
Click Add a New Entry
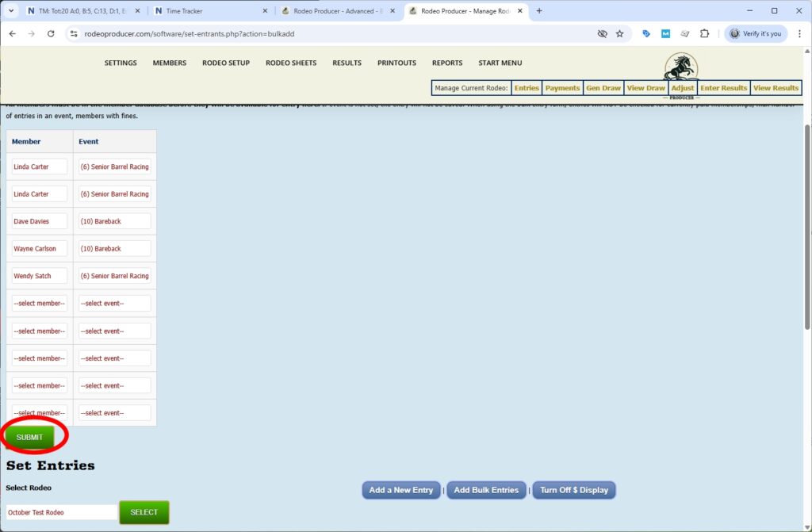point(400,490)
